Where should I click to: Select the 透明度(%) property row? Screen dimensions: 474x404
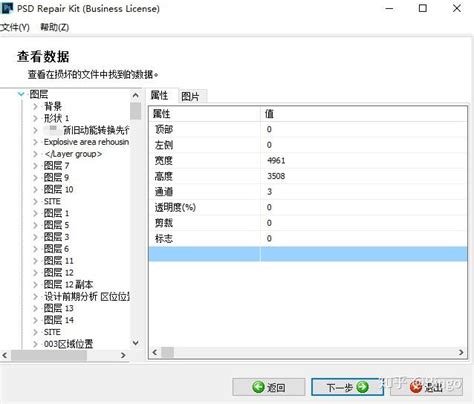click(308, 207)
